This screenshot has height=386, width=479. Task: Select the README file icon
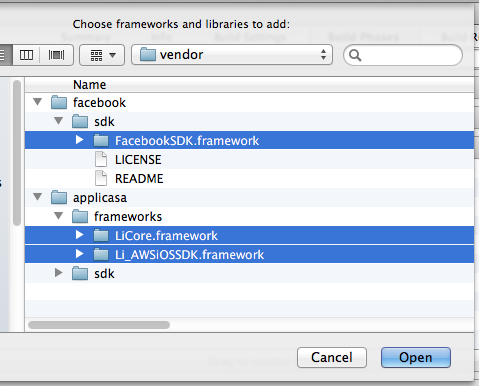(101, 178)
